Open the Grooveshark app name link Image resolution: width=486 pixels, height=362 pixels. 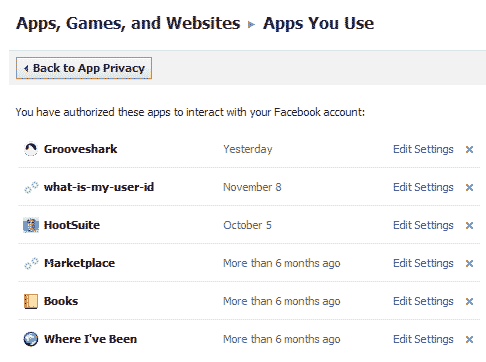(x=81, y=149)
